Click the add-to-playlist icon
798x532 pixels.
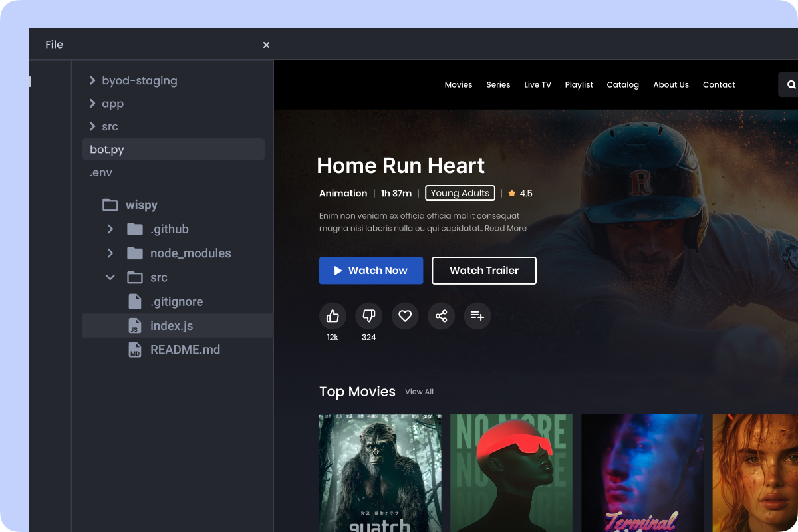coord(477,316)
